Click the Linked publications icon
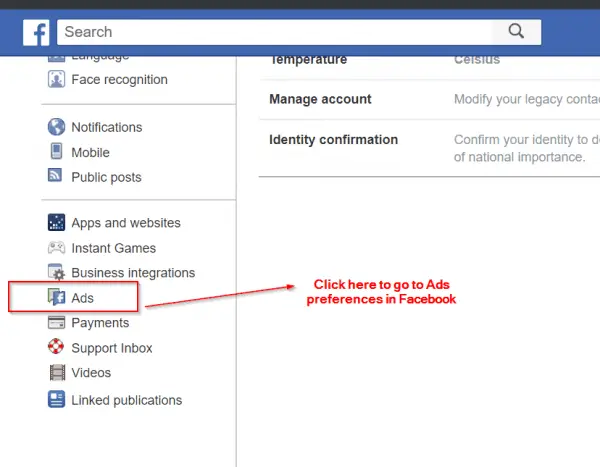 tap(56, 400)
